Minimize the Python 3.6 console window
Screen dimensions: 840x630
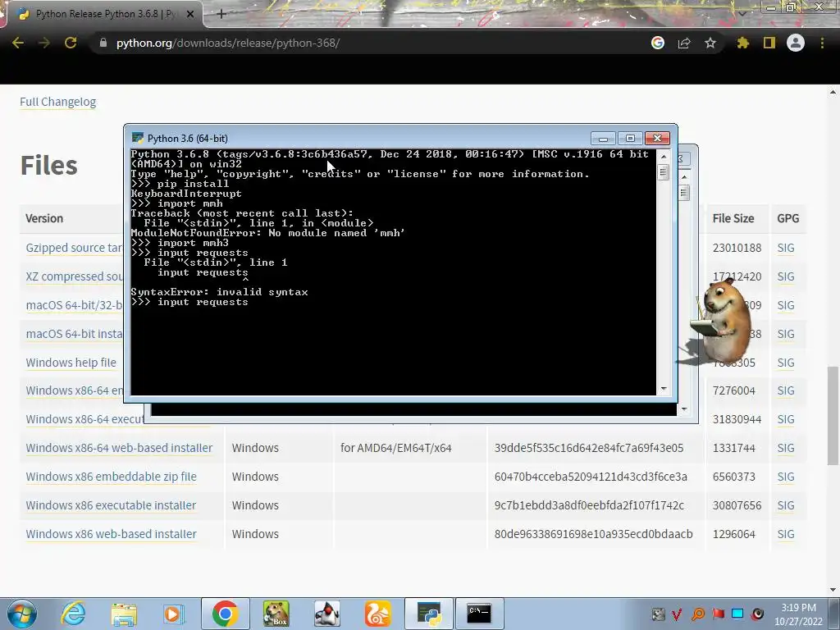603,138
